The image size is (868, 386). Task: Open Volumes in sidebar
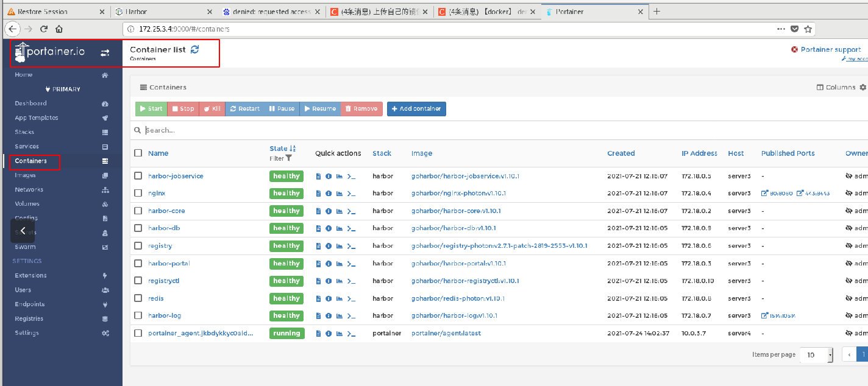(27, 204)
